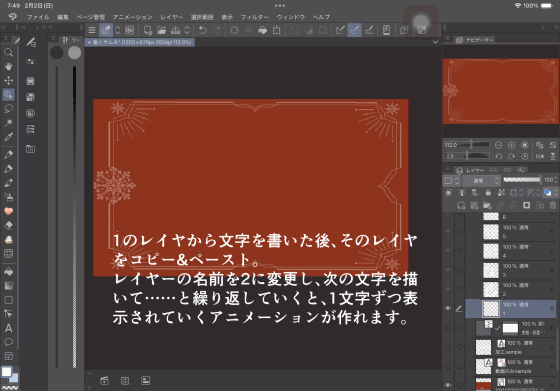
Task: Click the Zoom out navigator button
Action: [498, 145]
